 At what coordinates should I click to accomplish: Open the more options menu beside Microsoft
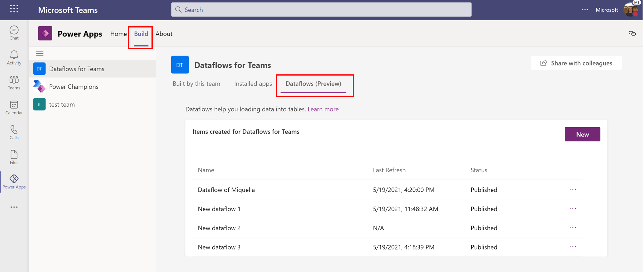point(585,9)
